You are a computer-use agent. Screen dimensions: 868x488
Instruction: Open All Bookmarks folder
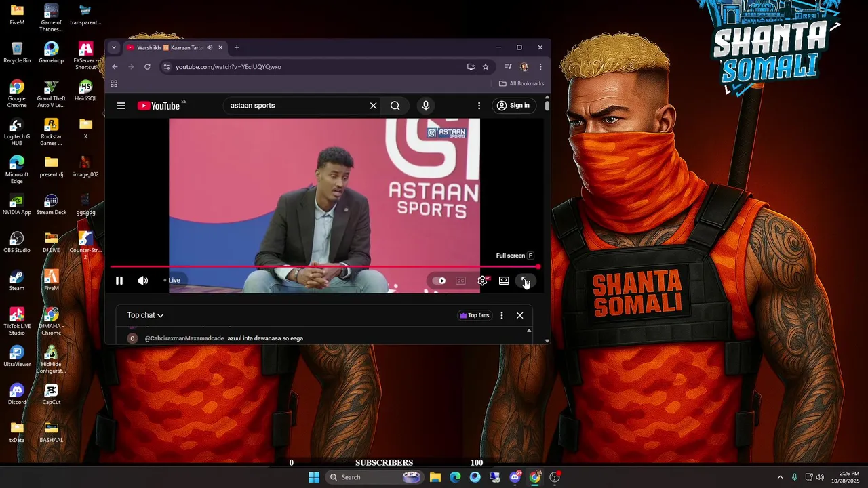[x=521, y=83]
